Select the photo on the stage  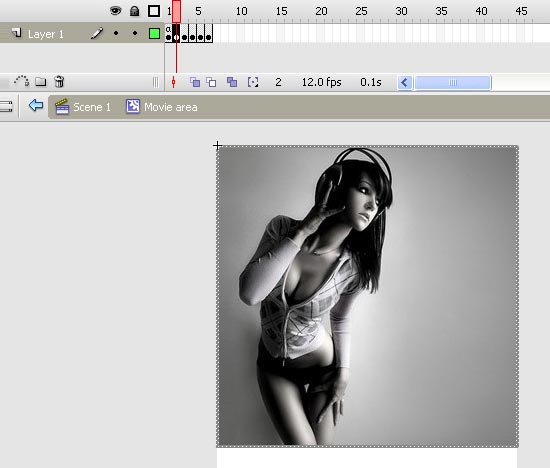(368, 296)
